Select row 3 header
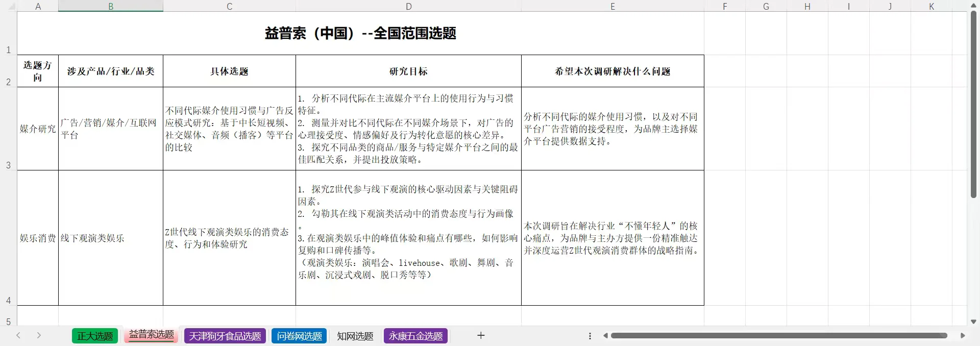The height and width of the screenshot is (346, 980). pos(8,129)
